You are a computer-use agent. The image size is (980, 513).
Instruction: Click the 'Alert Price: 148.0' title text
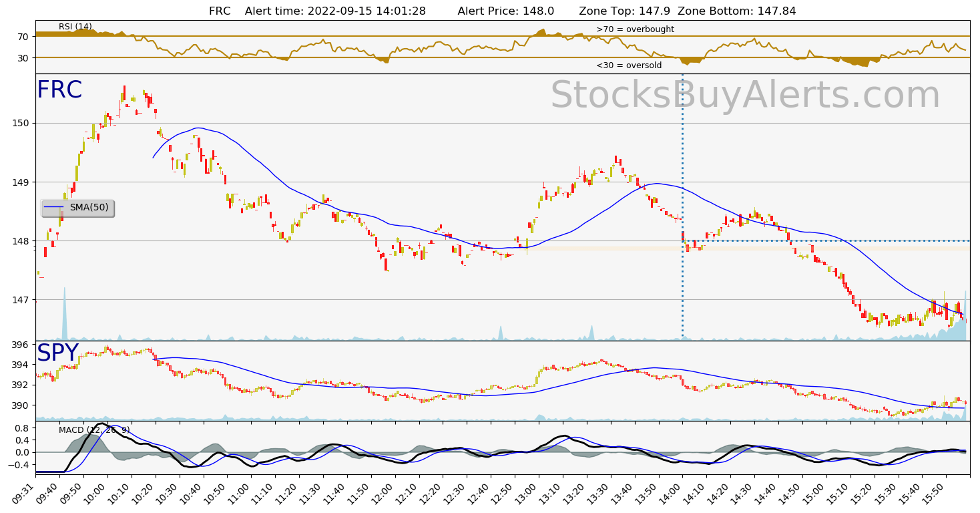click(506, 11)
